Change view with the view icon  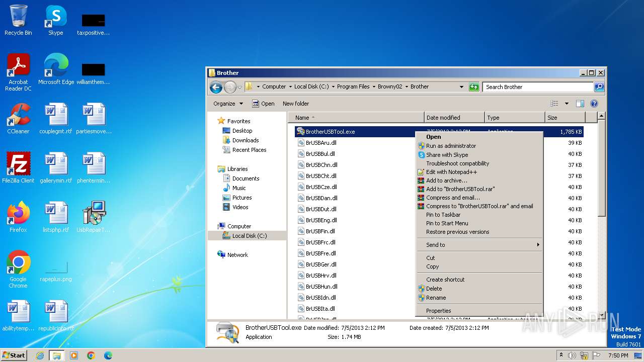[x=554, y=104]
